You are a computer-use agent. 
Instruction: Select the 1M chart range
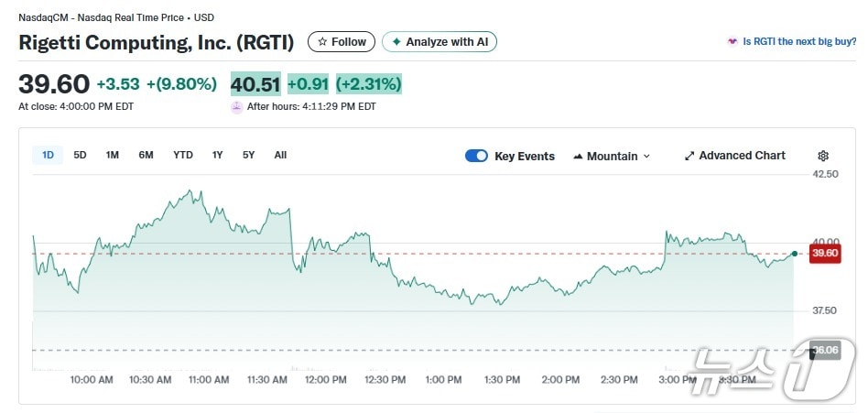[x=113, y=155]
